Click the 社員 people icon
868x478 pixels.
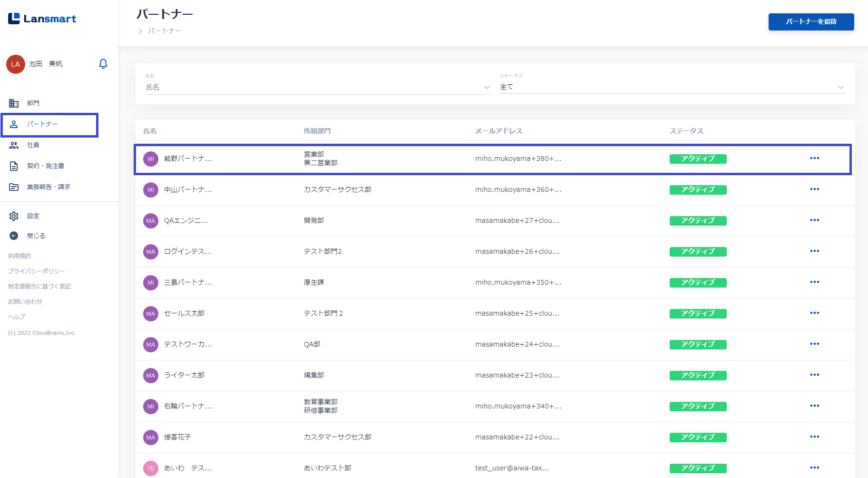(14, 145)
